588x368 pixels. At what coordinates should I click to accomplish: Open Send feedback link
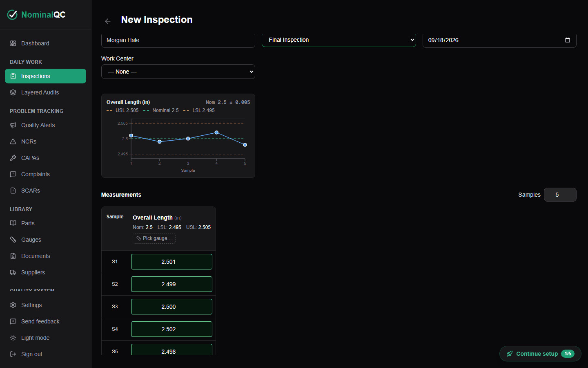coord(45,321)
